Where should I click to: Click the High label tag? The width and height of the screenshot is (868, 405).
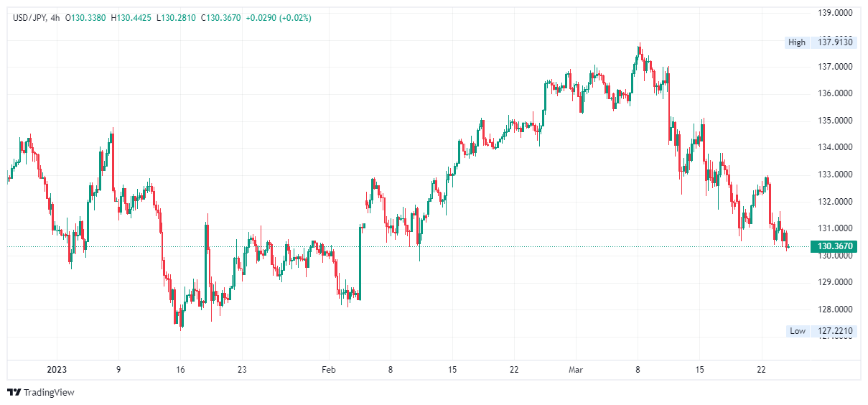pos(797,42)
